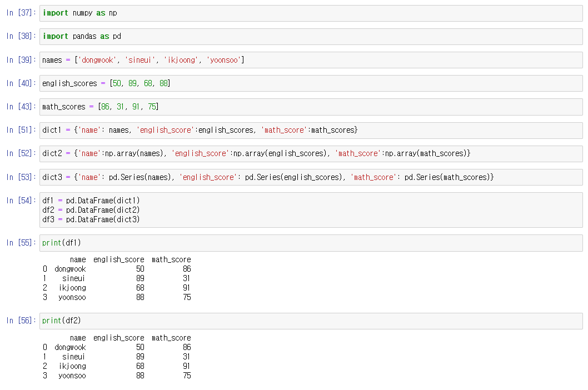The image size is (588, 390).
Task: Click math_score header in df2 output
Action: tap(171, 338)
